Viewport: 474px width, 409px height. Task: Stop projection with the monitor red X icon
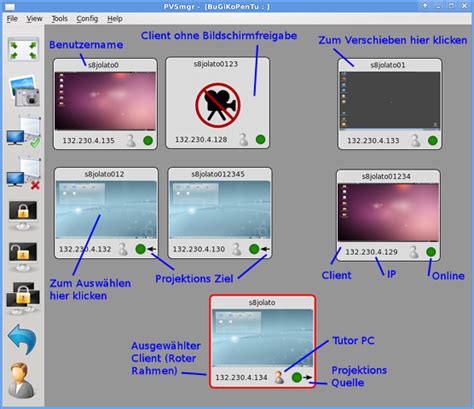24,173
